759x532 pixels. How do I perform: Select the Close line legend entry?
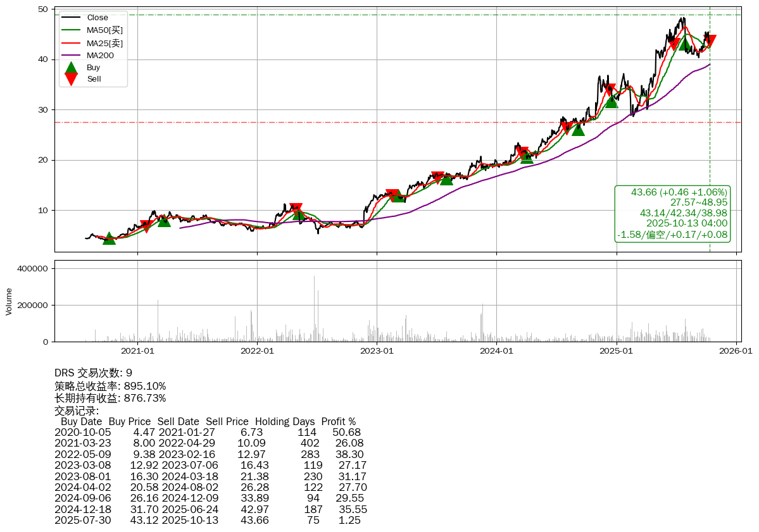[97, 18]
